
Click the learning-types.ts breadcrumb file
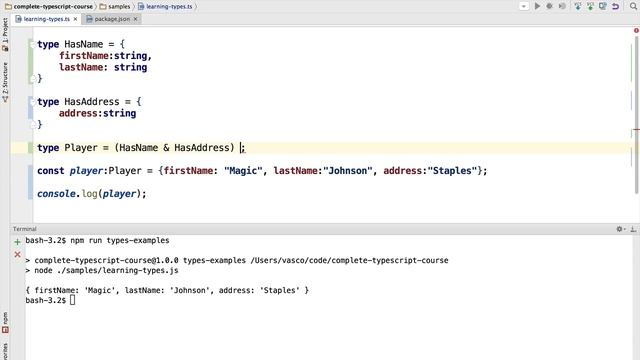165,6
